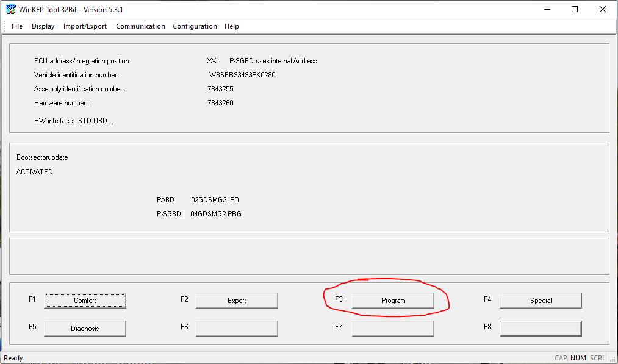The image size is (618, 364).
Task: Click the PABD file 02GDSMG2.IPO
Action: coord(215,200)
